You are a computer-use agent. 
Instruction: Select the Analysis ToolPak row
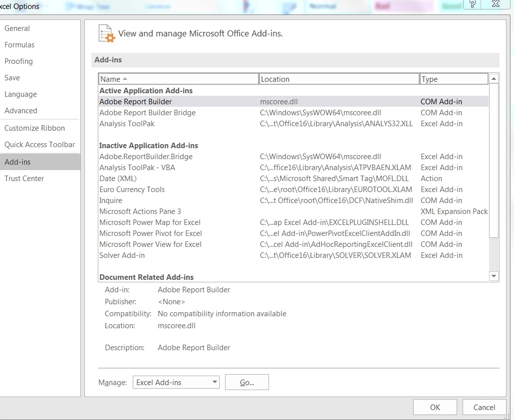pos(293,124)
